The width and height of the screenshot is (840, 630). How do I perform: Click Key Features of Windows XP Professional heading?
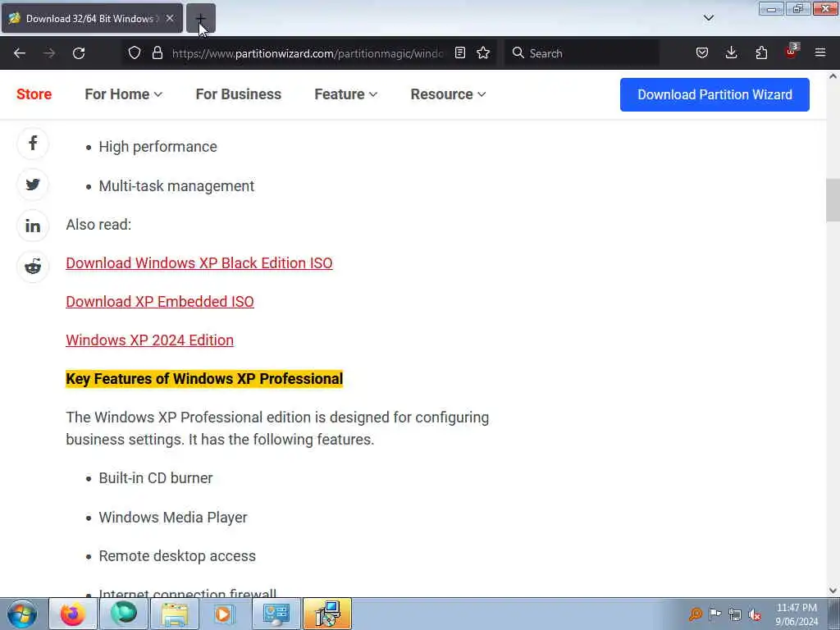coord(204,379)
